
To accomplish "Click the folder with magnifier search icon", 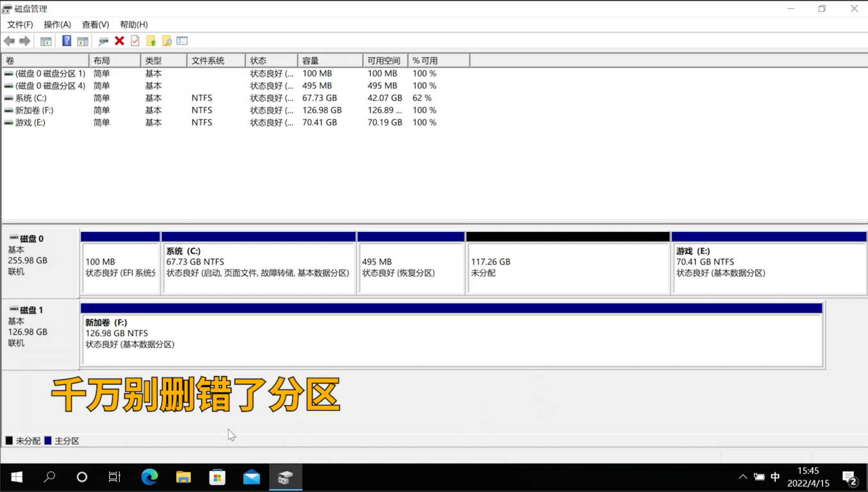I will (x=167, y=41).
